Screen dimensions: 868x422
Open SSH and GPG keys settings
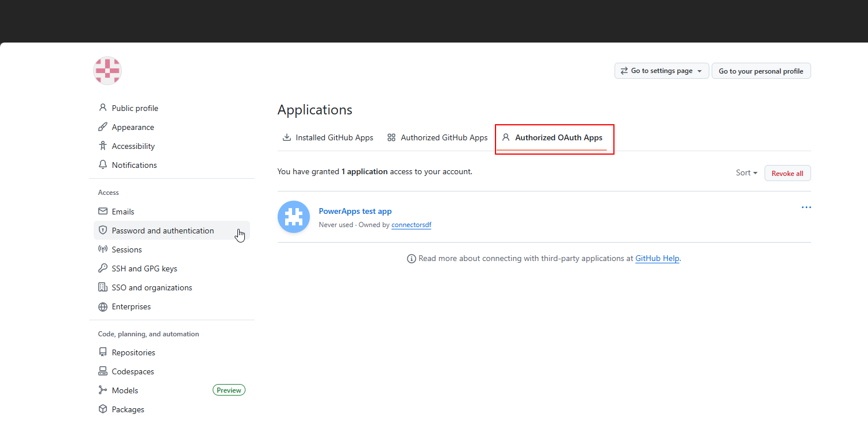pos(172,268)
